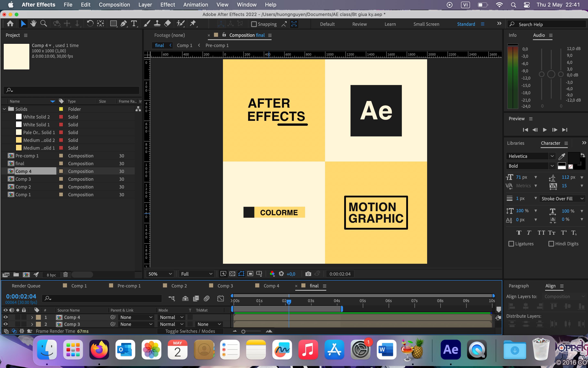
Task: Hide the Comp 3 layer visibility eye
Action: pyautogui.click(x=5, y=324)
